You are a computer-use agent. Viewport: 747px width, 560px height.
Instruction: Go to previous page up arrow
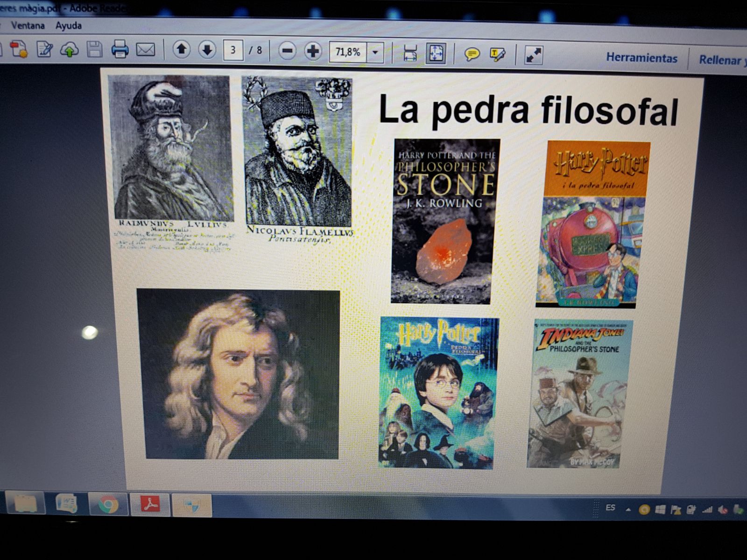(181, 49)
